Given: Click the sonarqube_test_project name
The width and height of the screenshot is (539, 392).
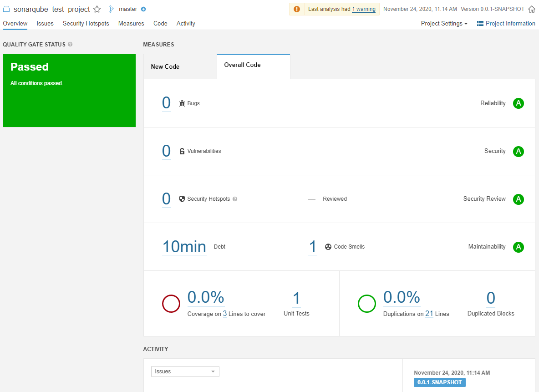Looking at the screenshot, I should click(52, 9).
